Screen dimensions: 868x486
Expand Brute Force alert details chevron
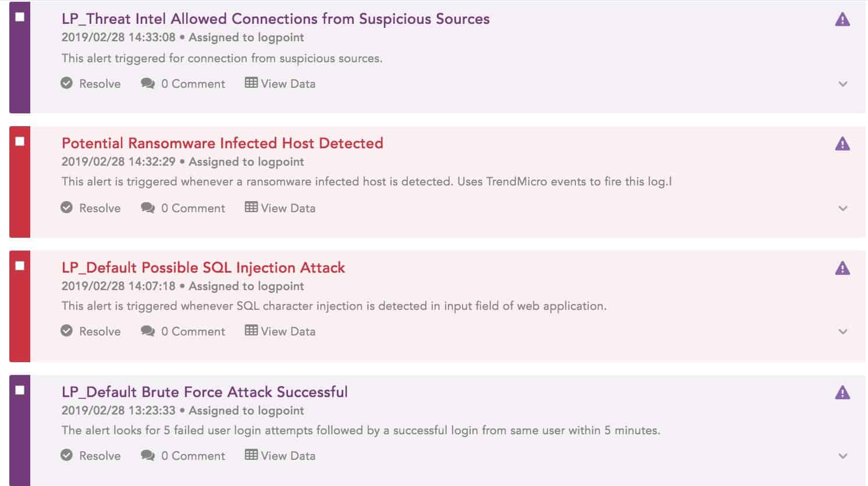[x=843, y=456]
